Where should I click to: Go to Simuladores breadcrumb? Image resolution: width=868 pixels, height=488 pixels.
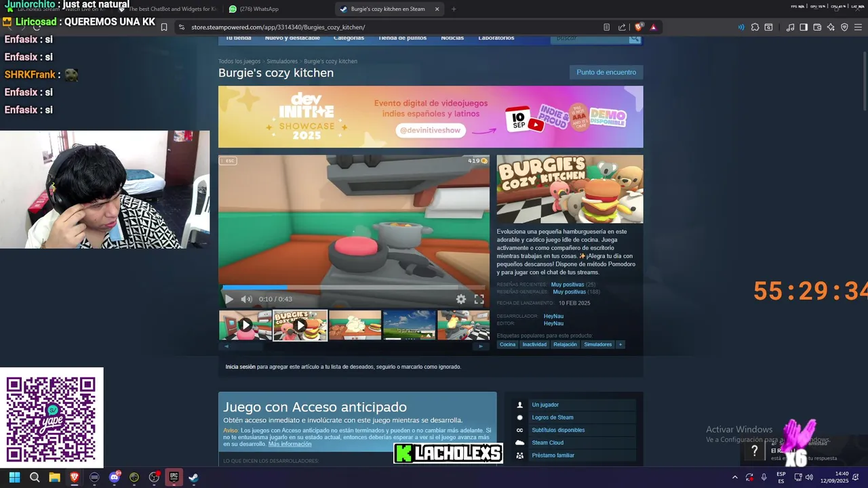(x=282, y=61)
